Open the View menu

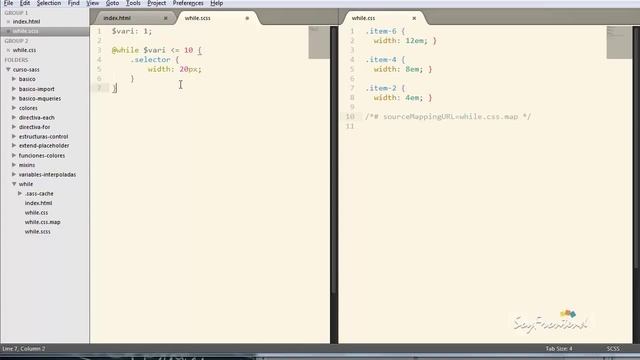(93, 3)
